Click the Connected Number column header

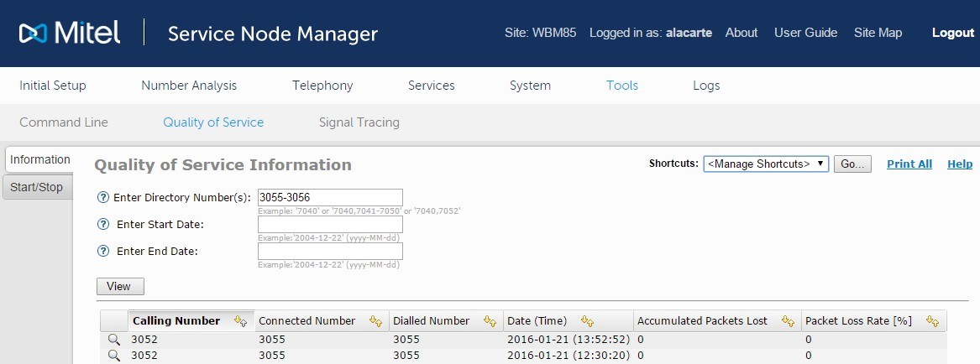[x=322, y=321]
